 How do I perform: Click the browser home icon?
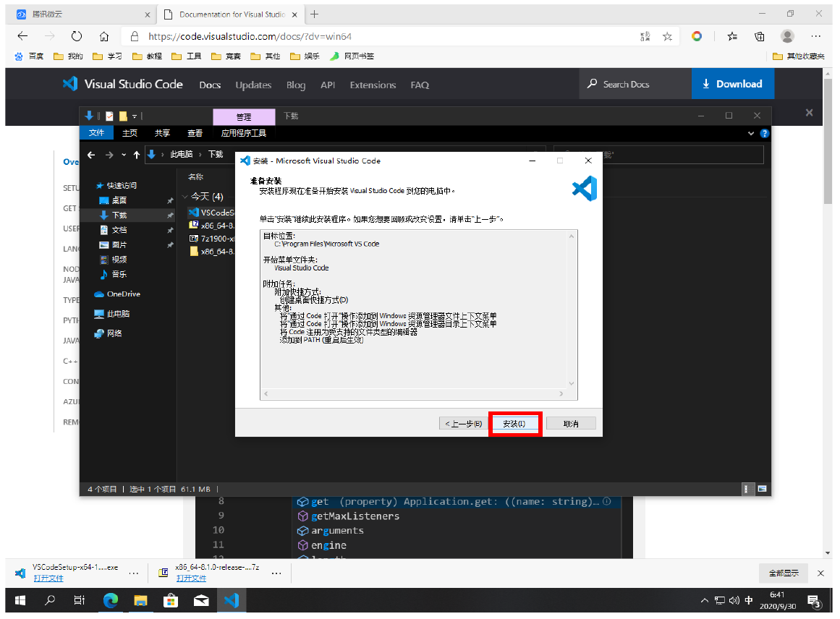click(x=104, y=36)
